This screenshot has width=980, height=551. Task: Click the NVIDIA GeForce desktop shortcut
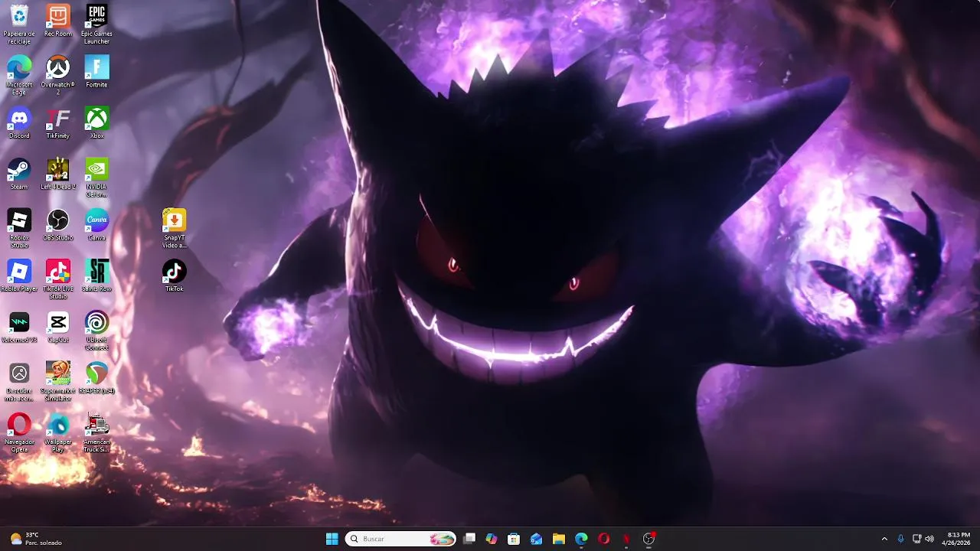click(96, 177)
